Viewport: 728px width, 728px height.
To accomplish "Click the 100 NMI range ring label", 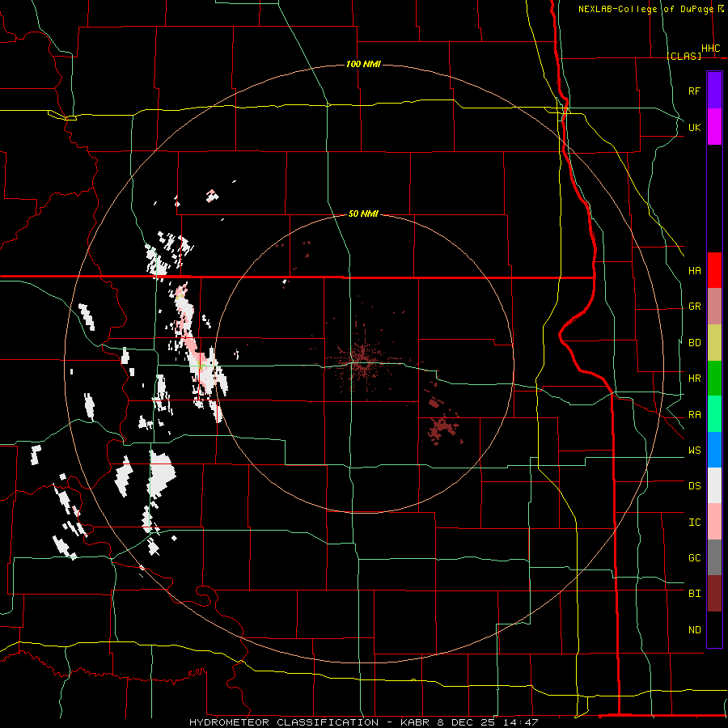I will [x=363, y=64].
